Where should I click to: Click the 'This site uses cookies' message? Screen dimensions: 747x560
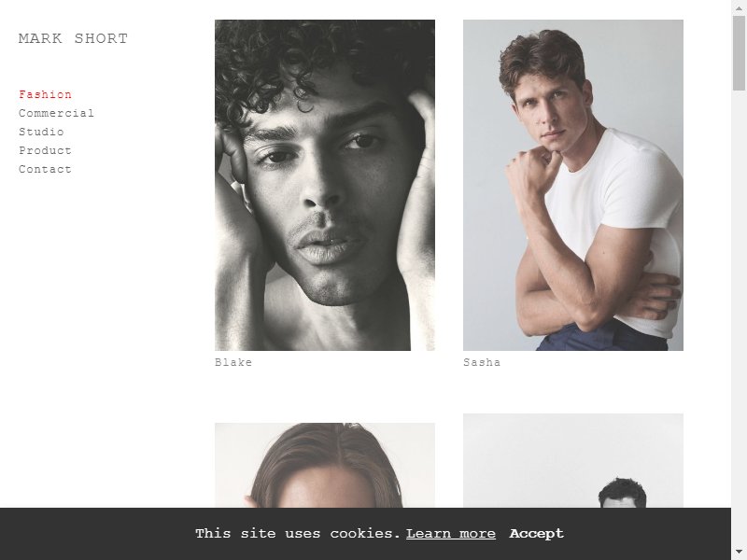(x=298, y=534)
